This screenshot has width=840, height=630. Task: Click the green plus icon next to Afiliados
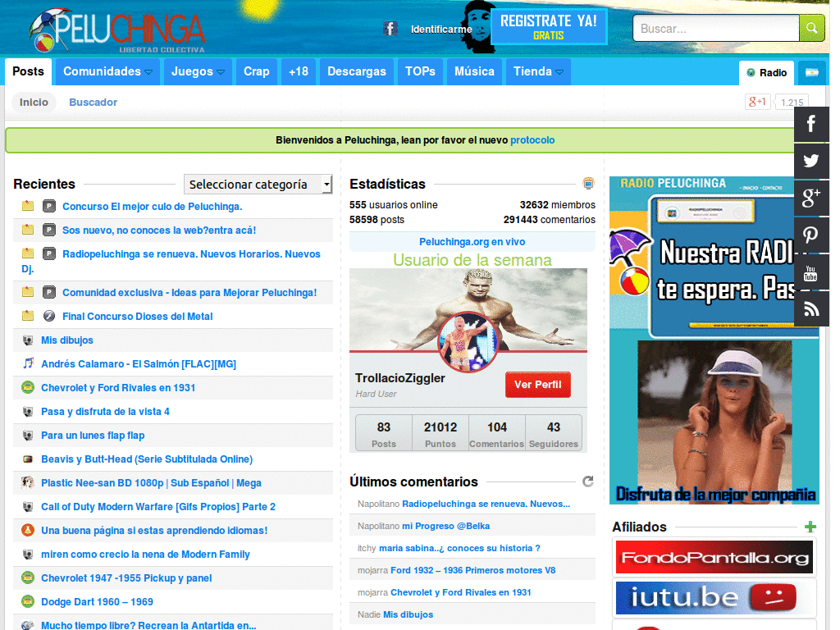coord(810,527)
